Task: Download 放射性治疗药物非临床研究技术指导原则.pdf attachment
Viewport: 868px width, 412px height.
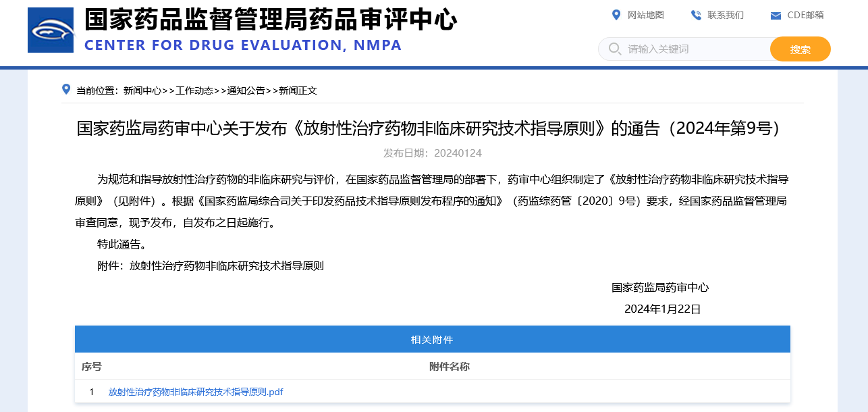Action: [x=196, y=392]
